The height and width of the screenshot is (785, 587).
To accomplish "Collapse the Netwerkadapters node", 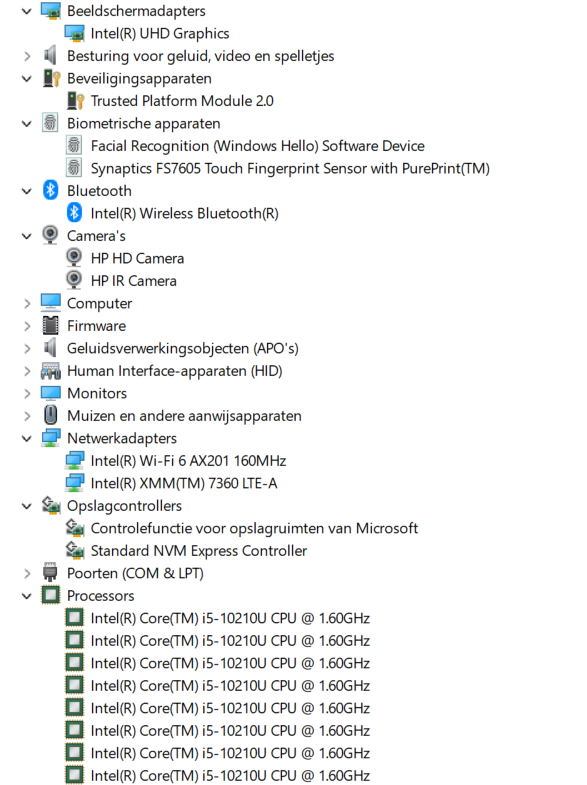I will pyautogui.click(x=27, y=439).
